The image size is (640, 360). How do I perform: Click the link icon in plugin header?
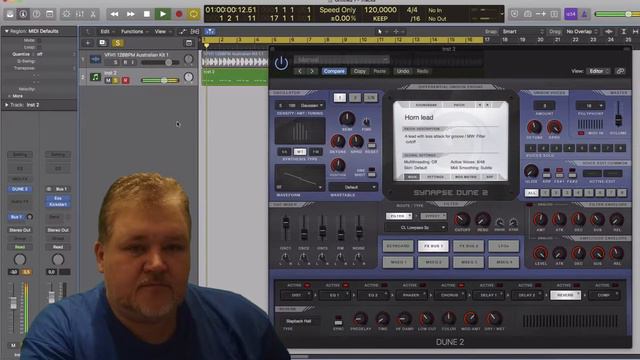pos(620,71)
